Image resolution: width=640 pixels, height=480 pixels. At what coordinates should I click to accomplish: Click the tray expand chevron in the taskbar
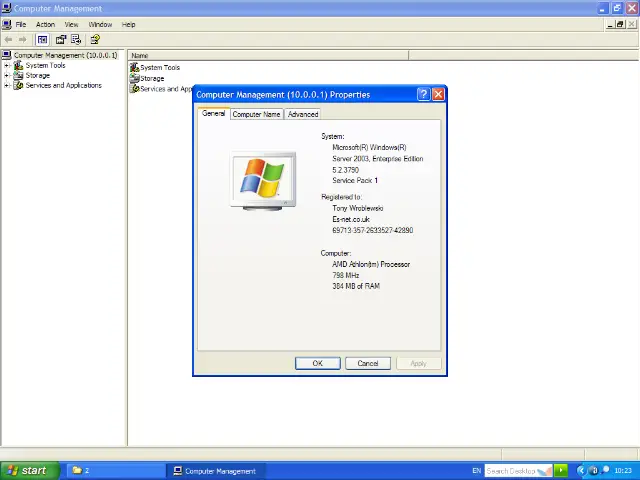(x=581, y=471)
